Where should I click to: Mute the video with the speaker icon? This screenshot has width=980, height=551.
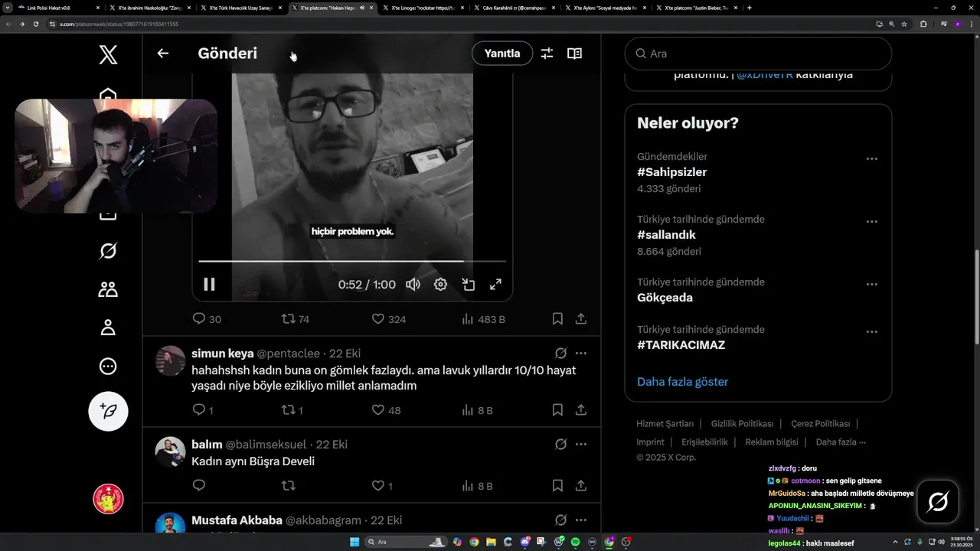[x=413, y=285]
